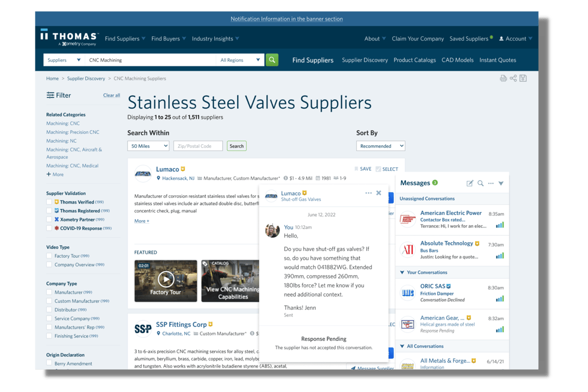
Task: Play the Factory Tour video thumbnail
Action: click(x=165, y=280)
